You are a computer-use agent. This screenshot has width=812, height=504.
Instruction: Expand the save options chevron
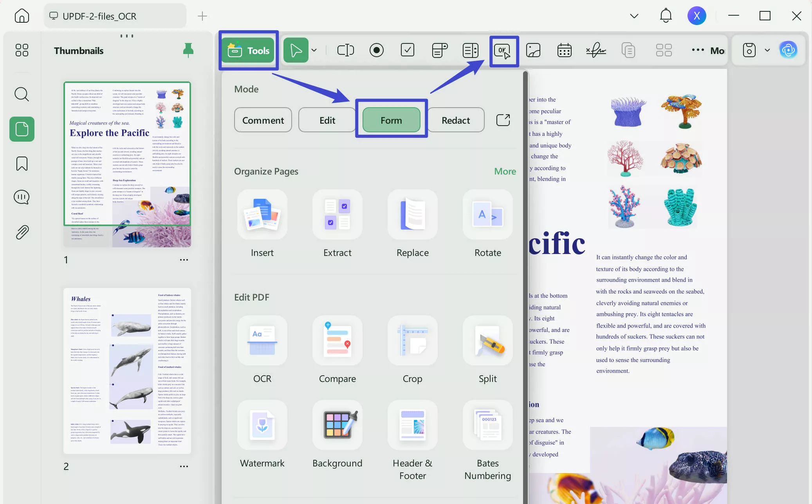[767, 50]
